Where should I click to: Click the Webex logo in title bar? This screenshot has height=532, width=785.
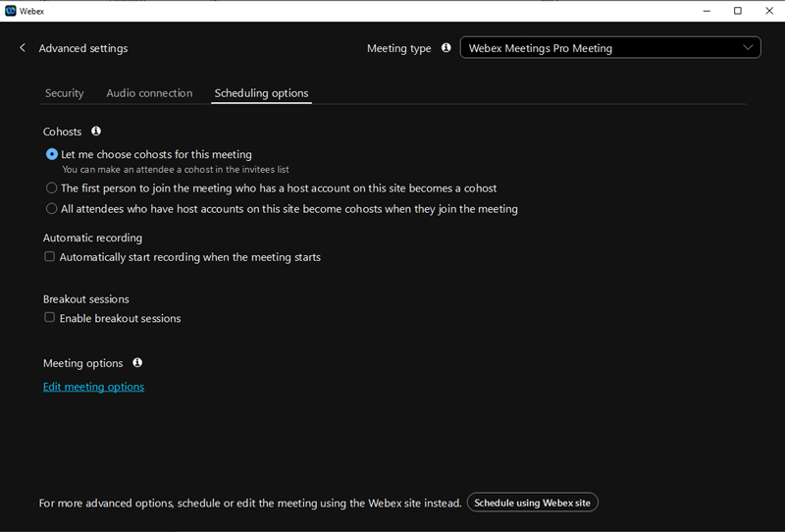click(x=10, y=11)
